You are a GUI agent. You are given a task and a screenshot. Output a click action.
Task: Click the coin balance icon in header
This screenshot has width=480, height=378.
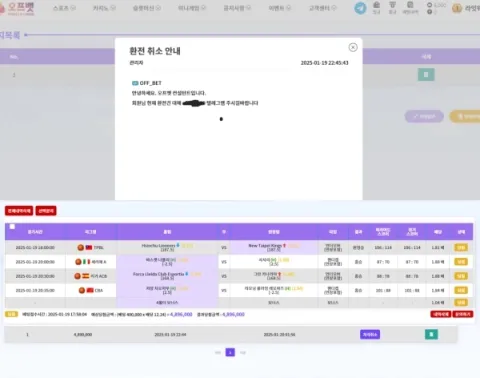pos(429,5)
